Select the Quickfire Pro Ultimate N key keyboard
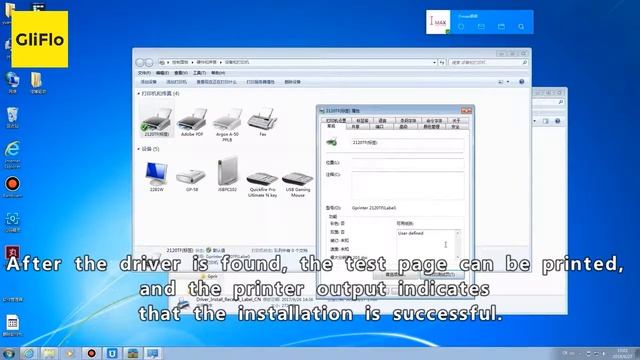640x360 pixels. pos(262,184)
